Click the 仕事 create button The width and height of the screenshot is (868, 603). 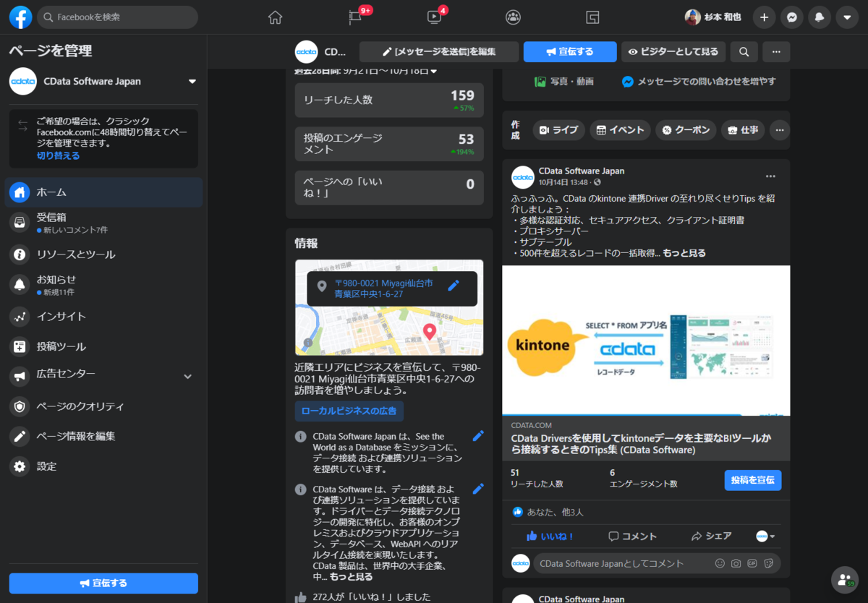tap(743, 130)
